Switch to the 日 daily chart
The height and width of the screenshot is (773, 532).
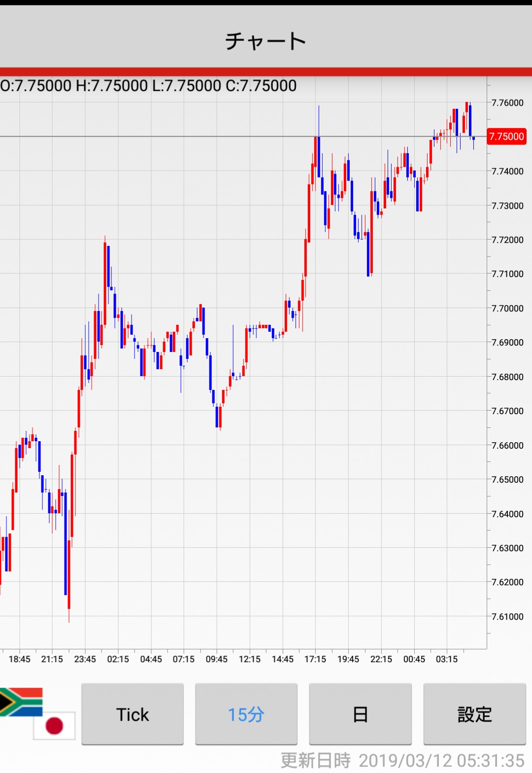360,714
